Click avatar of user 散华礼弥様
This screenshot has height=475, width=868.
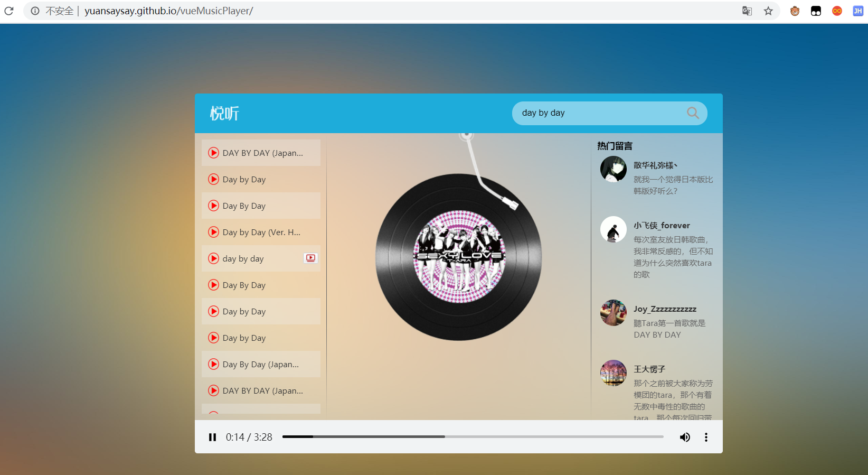pos(614,169)
